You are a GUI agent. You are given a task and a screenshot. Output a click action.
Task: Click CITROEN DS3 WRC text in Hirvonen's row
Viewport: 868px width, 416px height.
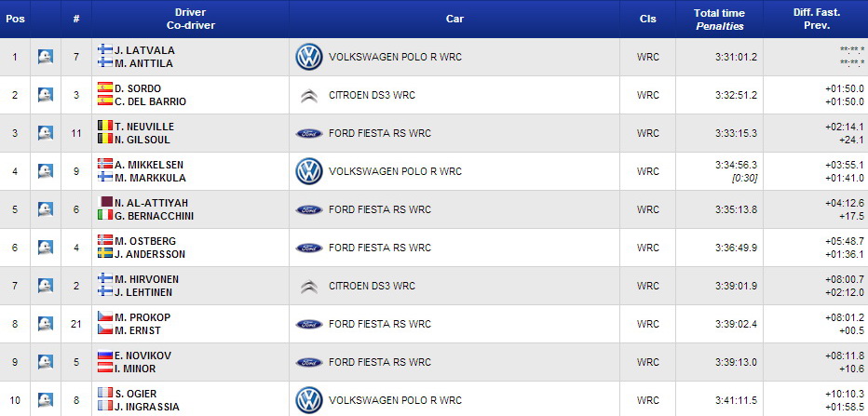(372, 286)
